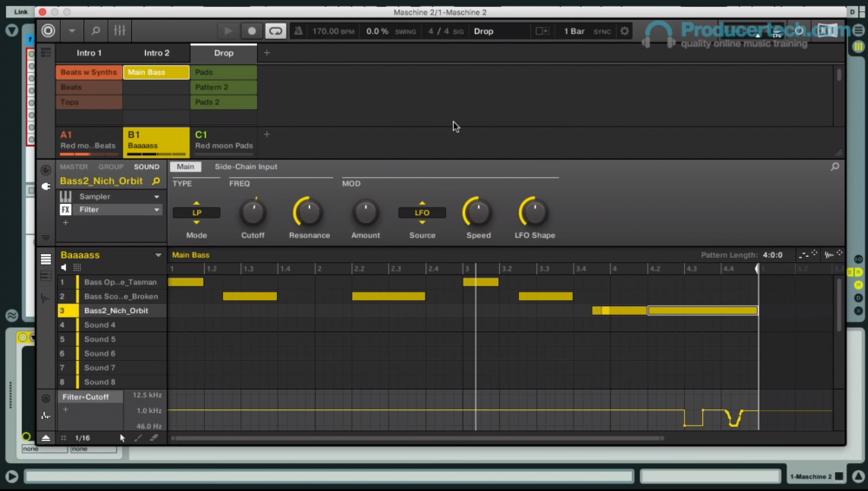Click the Cutoff knob
The width and height of the screenshot is (868, 491).
pos(253,212)
